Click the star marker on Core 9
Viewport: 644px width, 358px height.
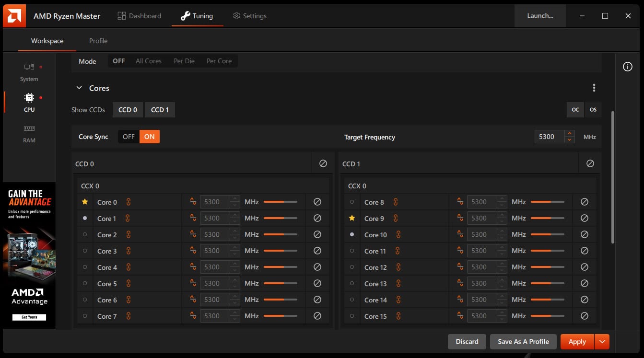coord(352,218)
